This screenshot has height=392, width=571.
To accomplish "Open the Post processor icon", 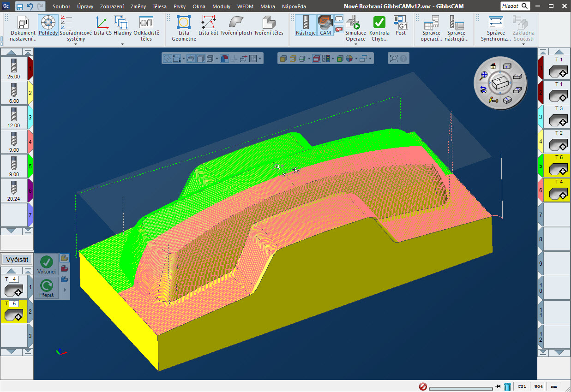I will pyautogui.click(x=400, y=25).
